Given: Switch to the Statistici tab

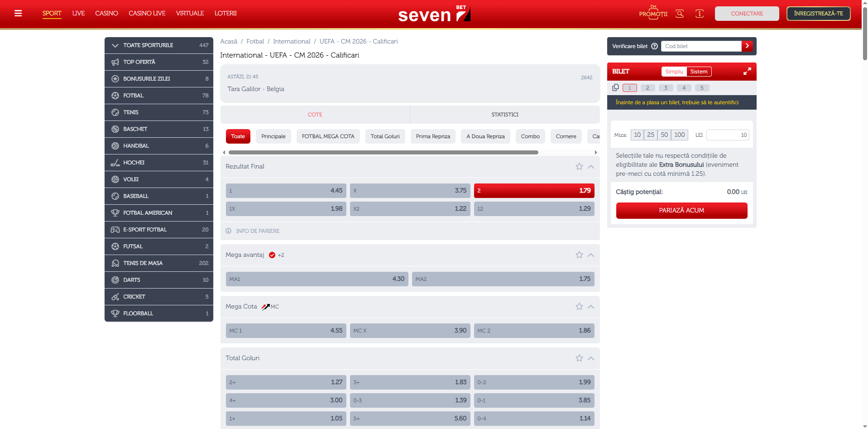Looking at the screenshot, I should pos(504,115).
